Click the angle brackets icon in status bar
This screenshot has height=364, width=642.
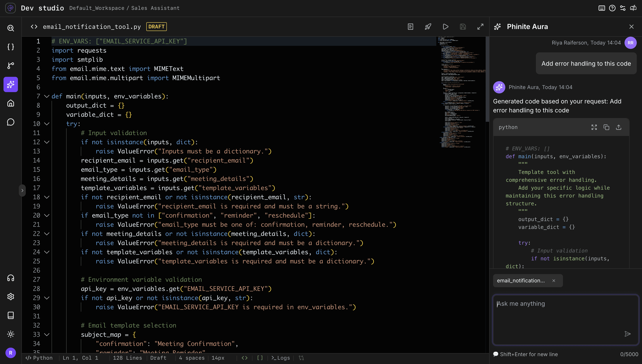coord(245,358)
